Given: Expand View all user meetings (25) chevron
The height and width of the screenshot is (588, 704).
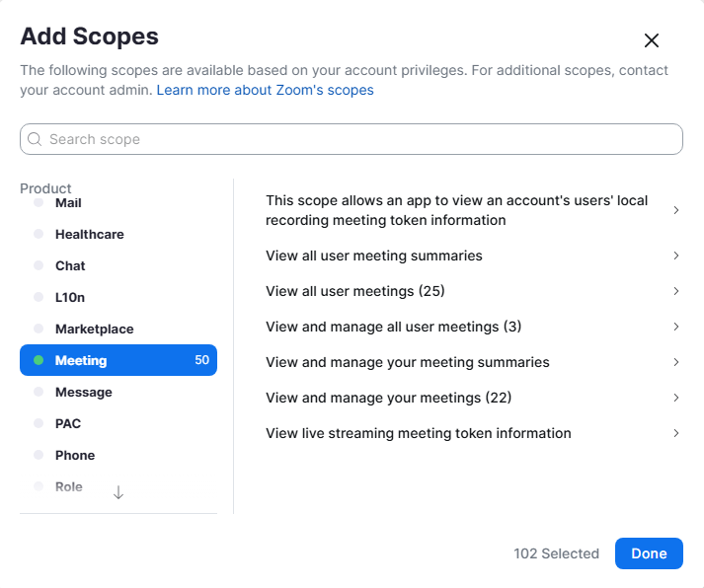Looking at the screenshot, I should point(675,291).
